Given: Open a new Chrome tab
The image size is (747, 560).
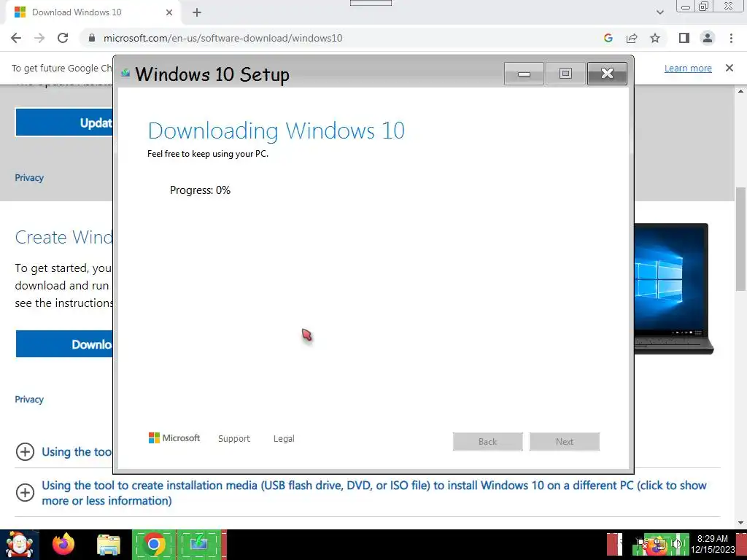Looking at the screenshot, I should (197, 12).
